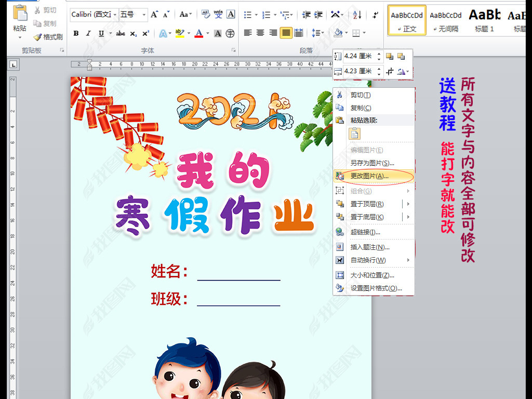The image size is (532, 399).
Task: Apply the red font color
Action: (x=199, y=33)
